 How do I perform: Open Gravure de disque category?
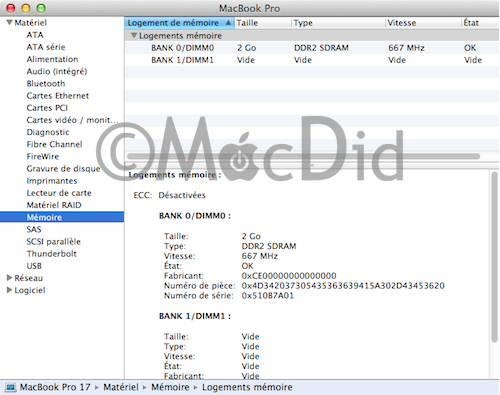point(63,169)
